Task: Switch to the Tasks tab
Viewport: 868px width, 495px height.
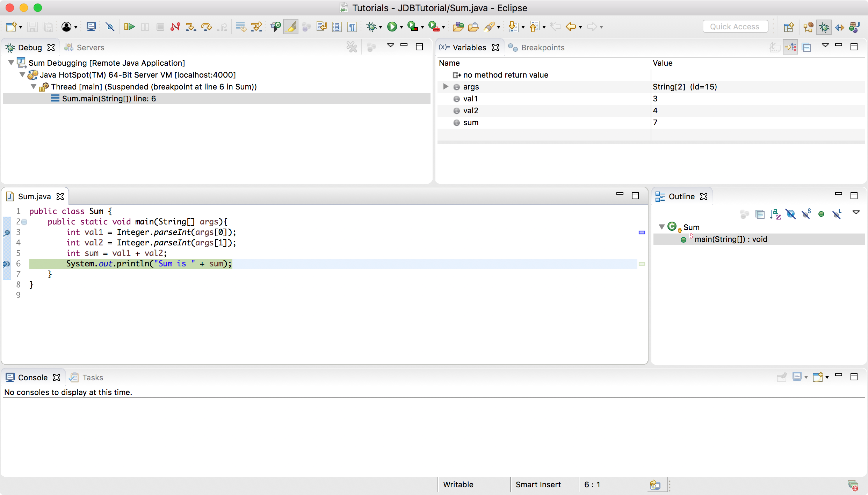Action: coord(86,378)
